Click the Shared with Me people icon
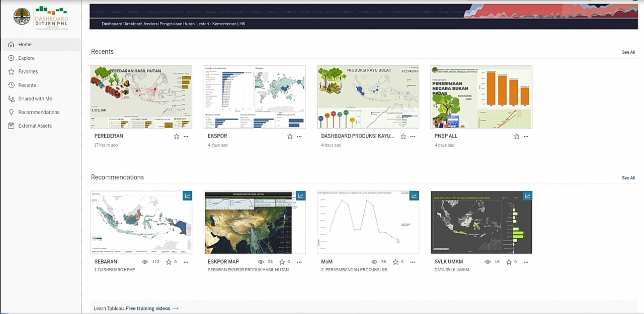Screen dimensions: 644x314 pos(11,99)
